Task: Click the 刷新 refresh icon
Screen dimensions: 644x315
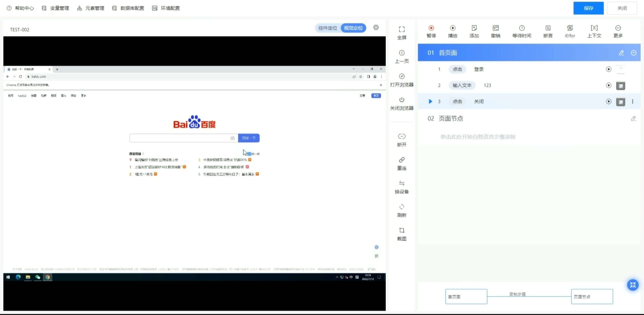Action: click(402, 207)
